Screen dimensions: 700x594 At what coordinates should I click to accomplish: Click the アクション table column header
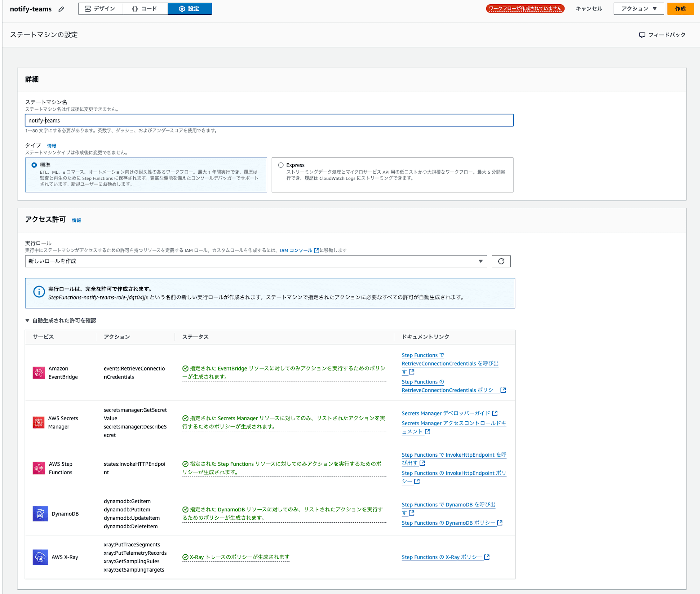pyautogui.click(x=117, y=337)
